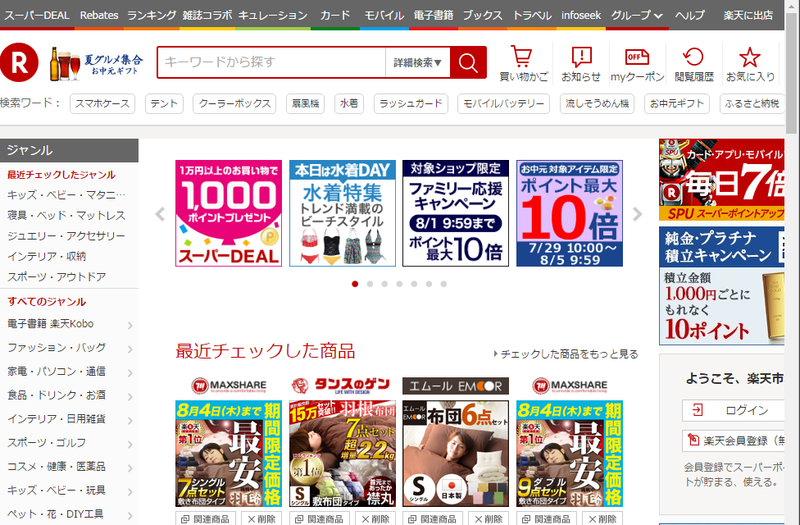Go to last carousel page dot
800x525 pixels.
click(x=444, y=284)
